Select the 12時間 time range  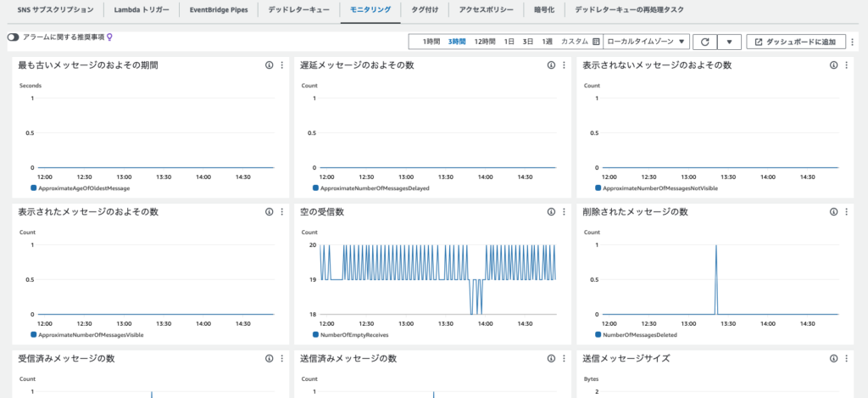click(485, 42)
